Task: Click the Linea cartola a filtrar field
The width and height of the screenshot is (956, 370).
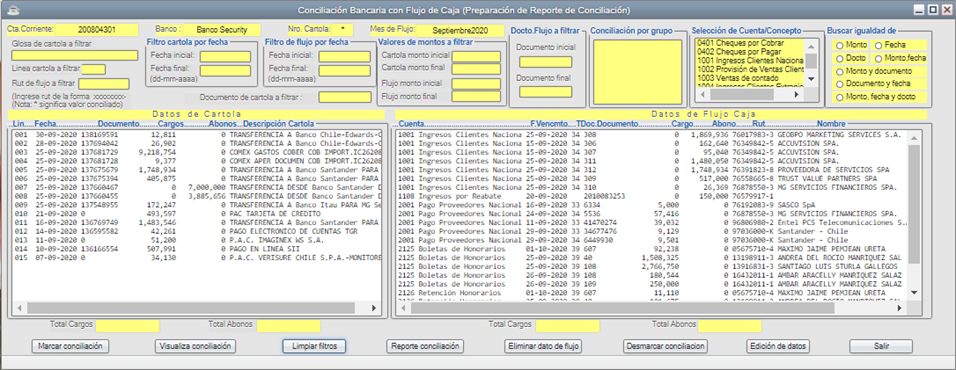Action: 94,70
